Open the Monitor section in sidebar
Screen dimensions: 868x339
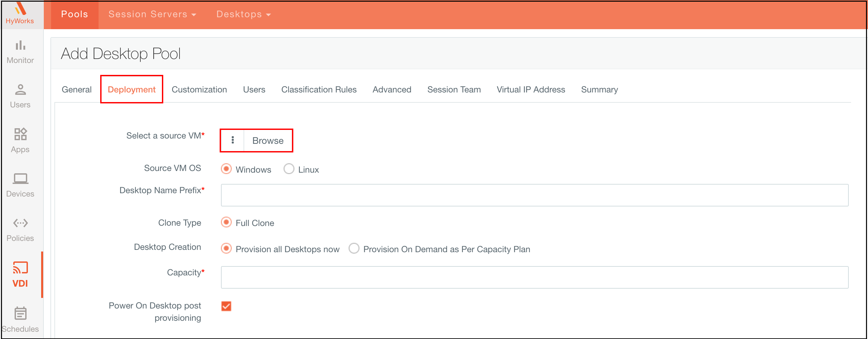20,52
